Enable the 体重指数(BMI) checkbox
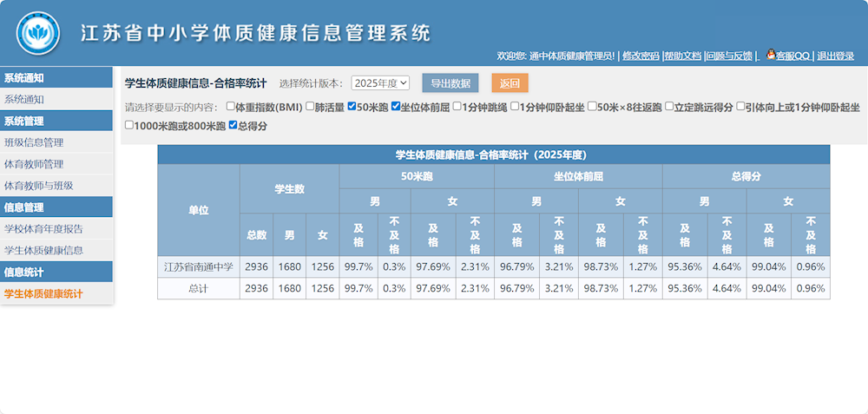 click(230, 108)
